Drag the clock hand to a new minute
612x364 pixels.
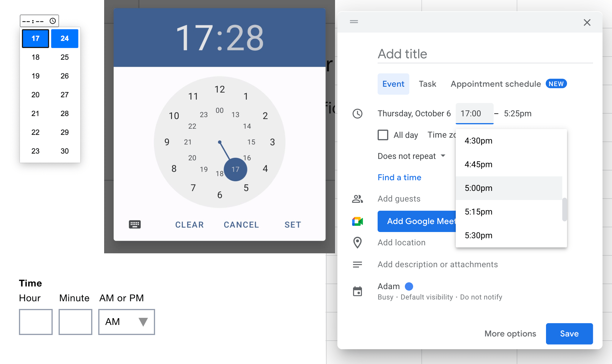point(236,170)
